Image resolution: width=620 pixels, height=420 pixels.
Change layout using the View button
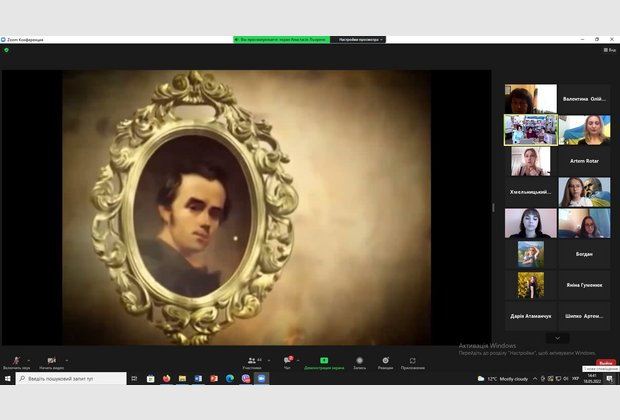coord(609,49)
